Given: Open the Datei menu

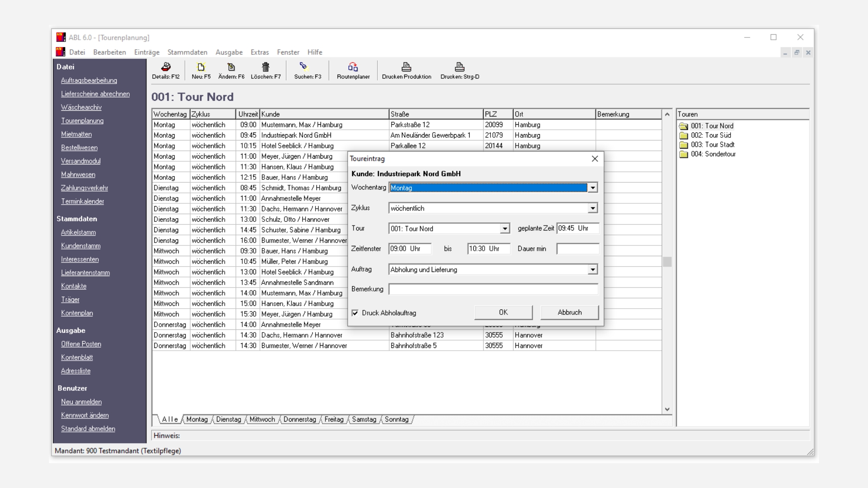Looking at the screenshot, I should (x=77, y=52).
